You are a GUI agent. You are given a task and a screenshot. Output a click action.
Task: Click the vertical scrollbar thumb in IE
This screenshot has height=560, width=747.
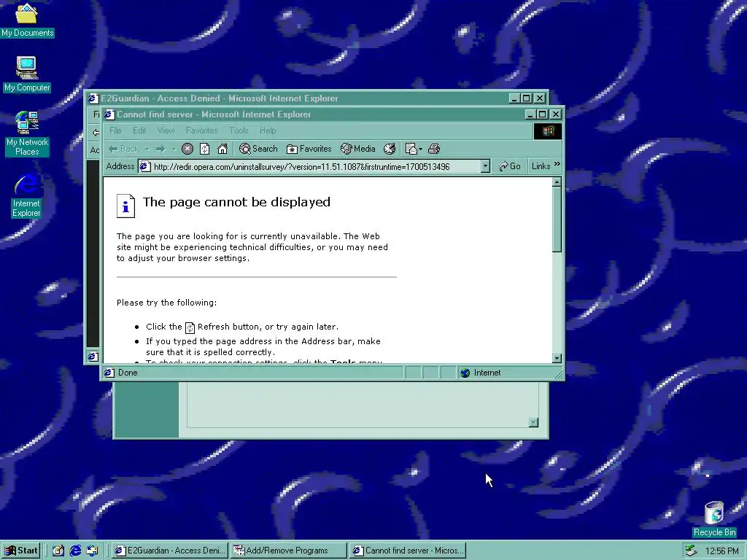(557, 219)
